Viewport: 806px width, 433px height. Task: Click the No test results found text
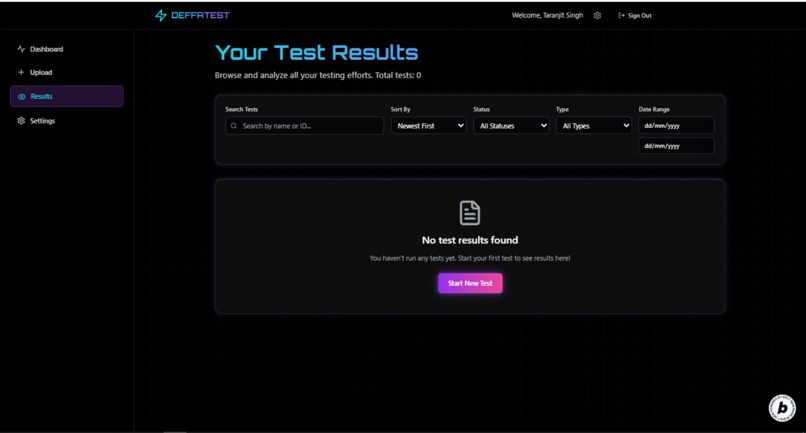point(470,240)
